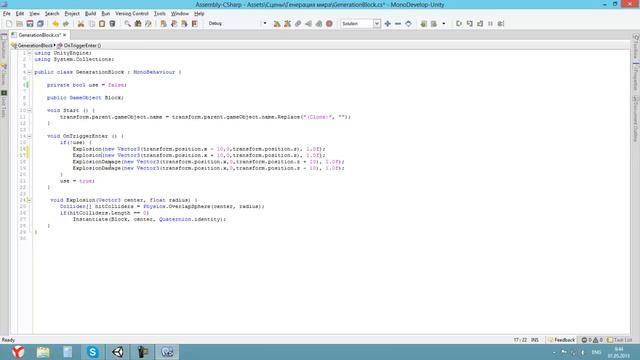Open the GenerationBlock class breadcrumb dropdown
The image size is (640, 360).
(33, 46)
